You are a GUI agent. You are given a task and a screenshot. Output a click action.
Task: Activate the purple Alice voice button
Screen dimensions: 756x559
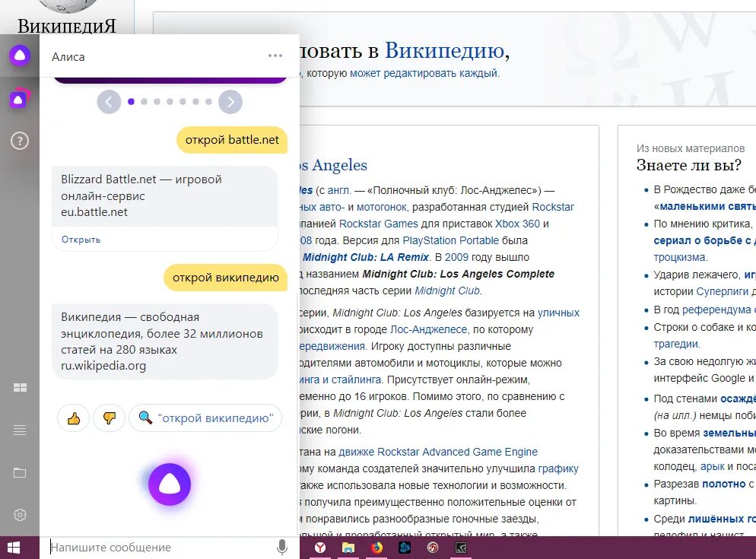pyautogui.click(x=170, y=484)
